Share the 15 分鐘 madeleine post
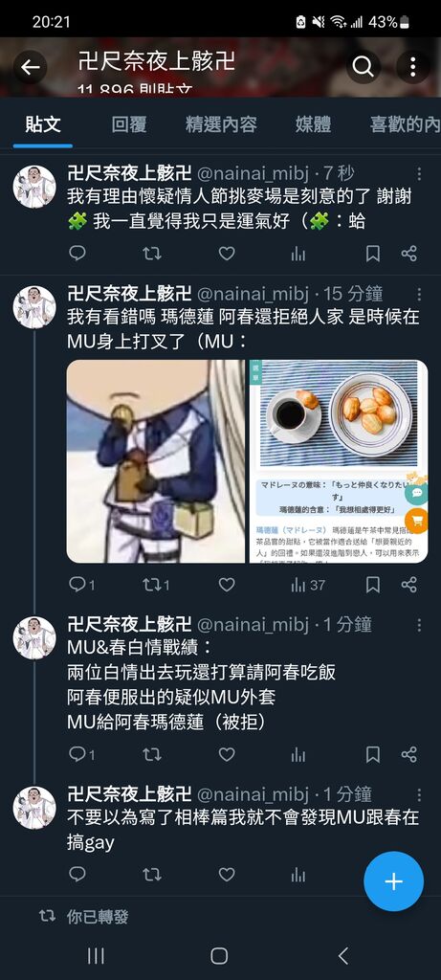Screen dimensions: 441x980 coord(409,585)
